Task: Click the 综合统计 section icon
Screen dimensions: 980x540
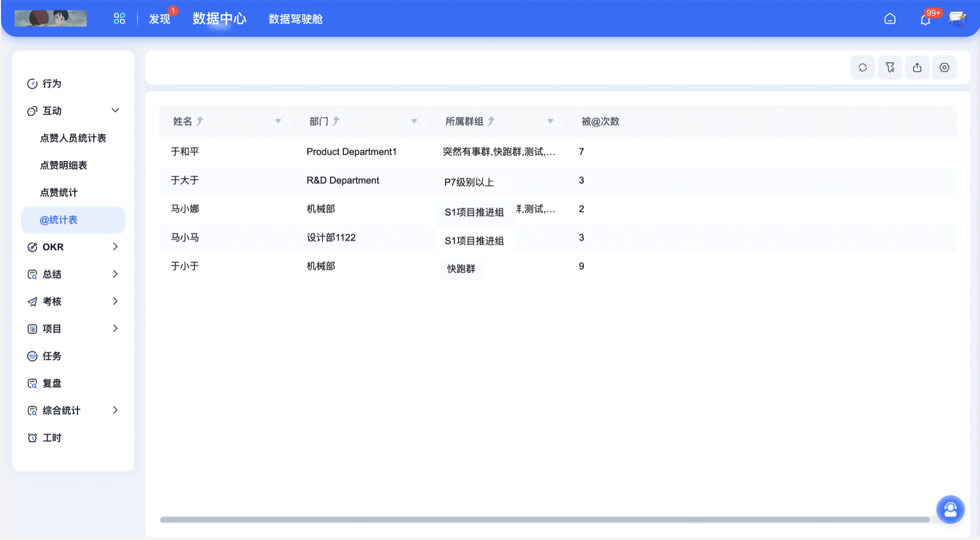Action: (32, 411)
